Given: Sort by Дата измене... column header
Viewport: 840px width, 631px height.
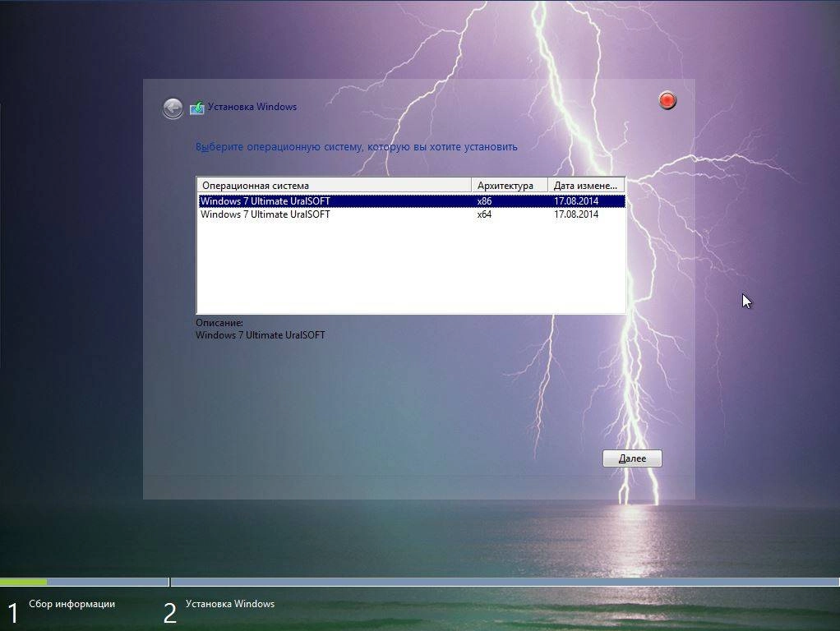Looking at the screenshot, I should (x=586, y=186).
